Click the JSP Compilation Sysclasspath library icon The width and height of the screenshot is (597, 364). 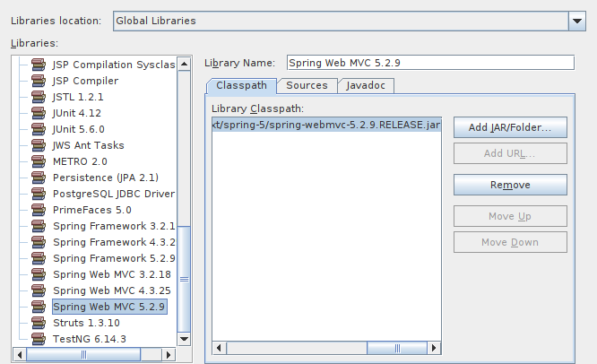pyautogui.click(x=39, y=65)
